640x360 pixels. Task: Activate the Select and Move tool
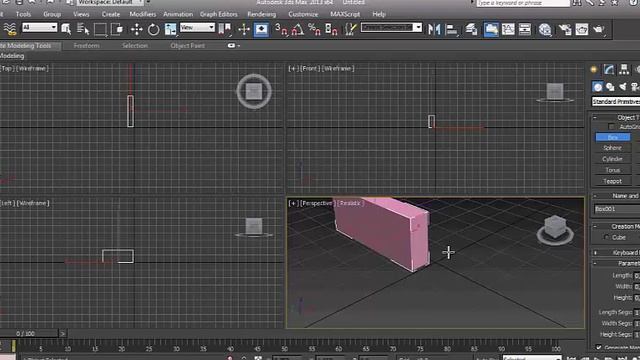coord(136,29)
